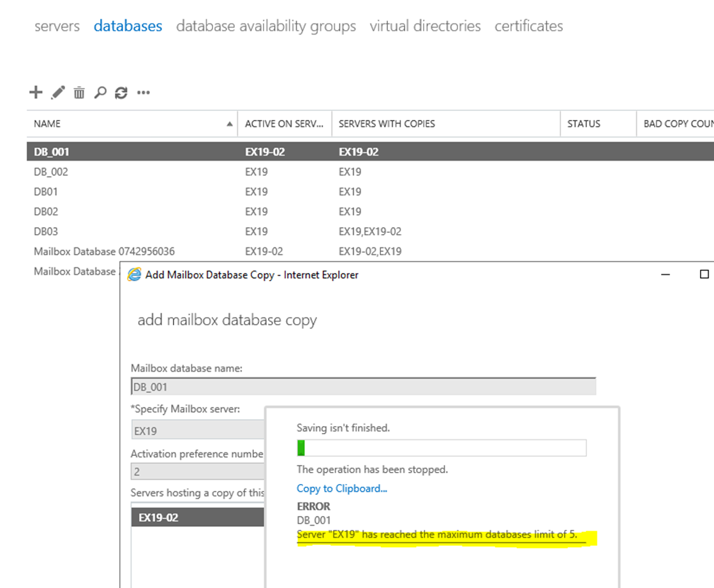Click the refresh icon in toolbar
Image resolution: width=714 pixels, height=588 pixels.
tap(121, 92)
